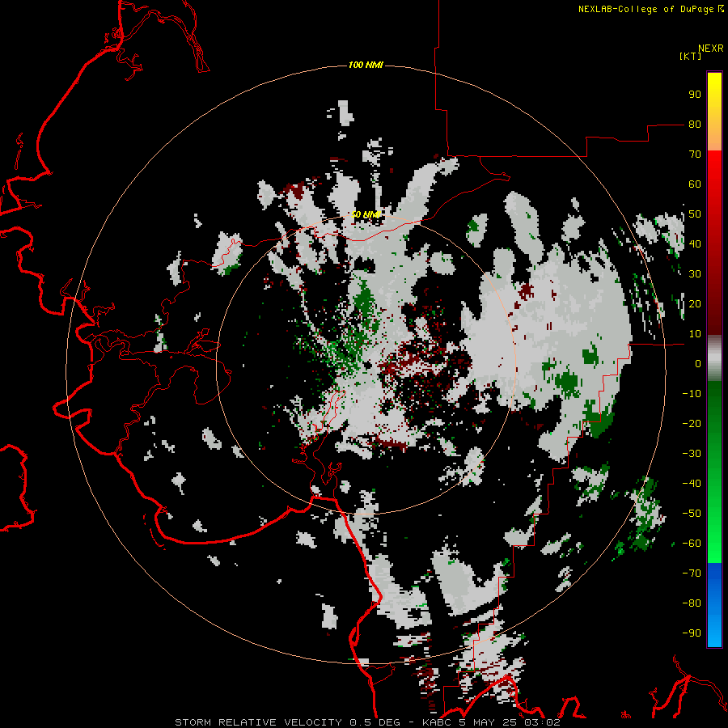Click the 30 value on velocity scale
This screenshot has width=728, height=728.
(x=695, y=274)
